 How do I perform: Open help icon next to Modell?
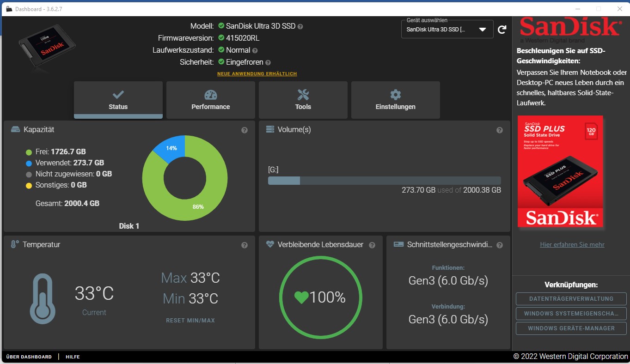(x=300, y=27)
